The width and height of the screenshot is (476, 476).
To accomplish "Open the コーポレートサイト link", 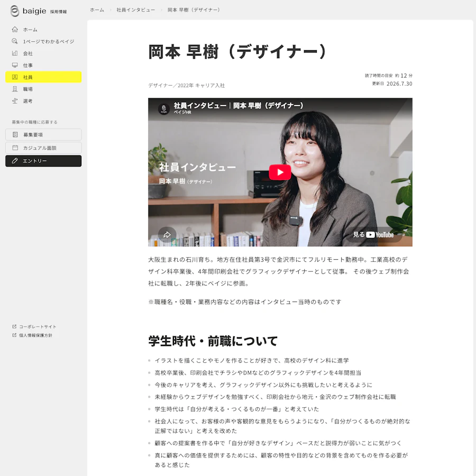I will pyautogui.click(x=34, y=327).
